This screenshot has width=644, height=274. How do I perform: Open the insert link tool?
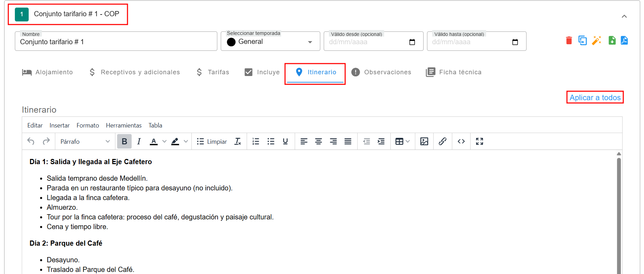pyautogui.click(x=442, y=141)
